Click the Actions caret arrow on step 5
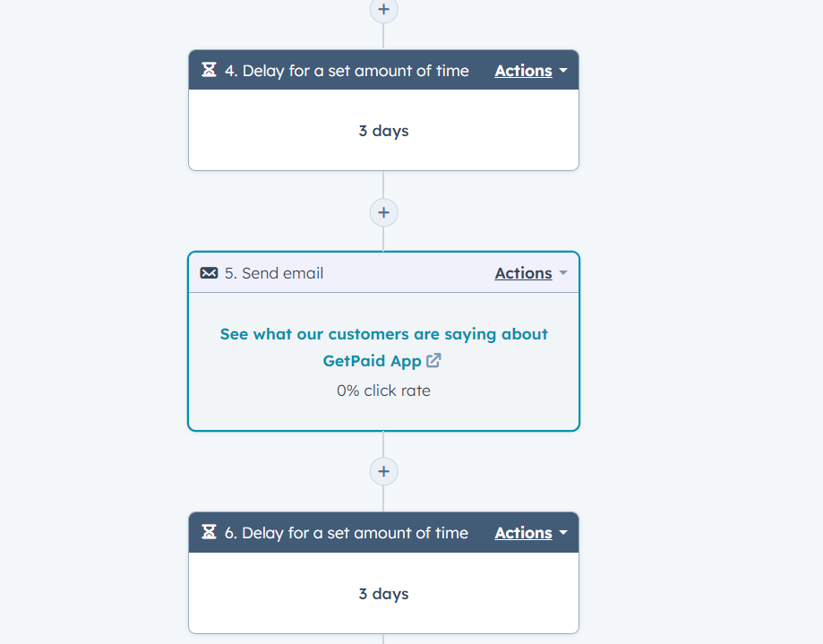The height and width of the screenshot is (644, 823). click(x=563, y=273)
